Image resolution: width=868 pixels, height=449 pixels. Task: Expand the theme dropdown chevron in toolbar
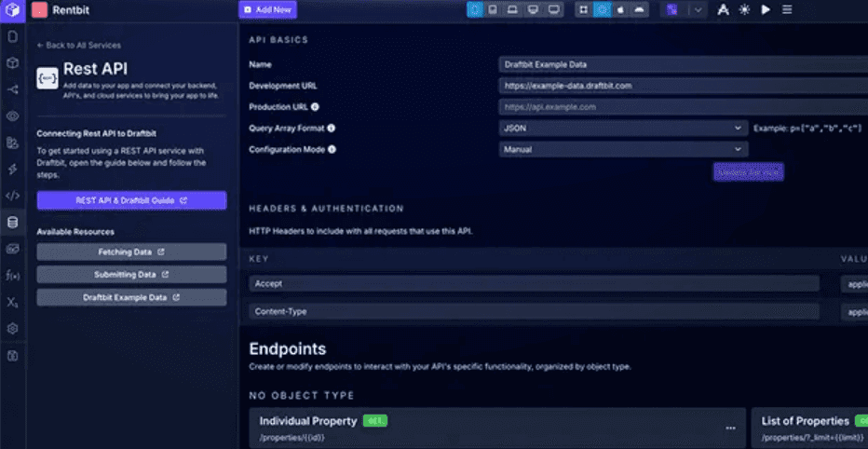coord(698,10)
